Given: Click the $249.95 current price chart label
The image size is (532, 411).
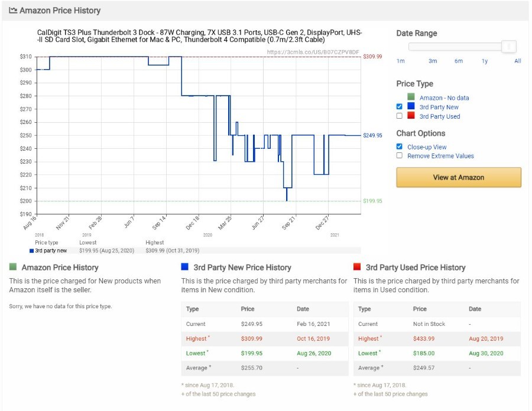Looking at the screenshot, I should tap(372, 135).
